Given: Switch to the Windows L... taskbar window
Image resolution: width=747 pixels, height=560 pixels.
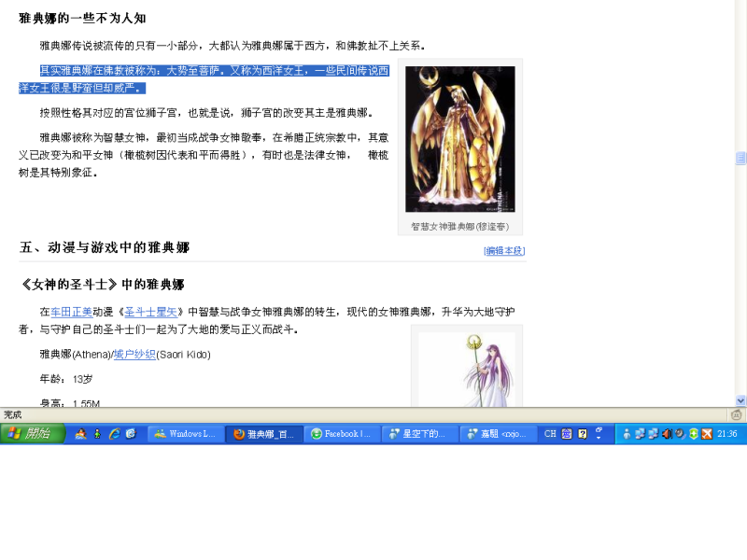Looking at the screenshot, I should tap(186, 434).
